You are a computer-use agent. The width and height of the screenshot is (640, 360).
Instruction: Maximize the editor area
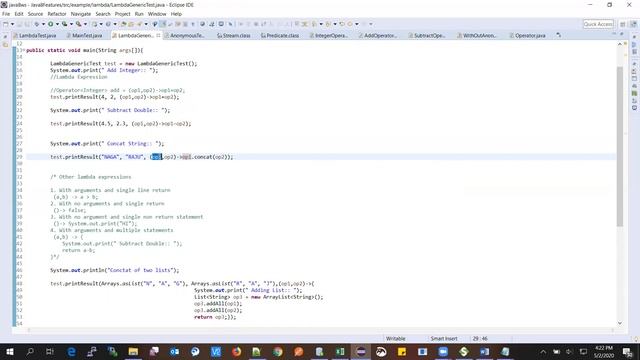click(622, 34)
